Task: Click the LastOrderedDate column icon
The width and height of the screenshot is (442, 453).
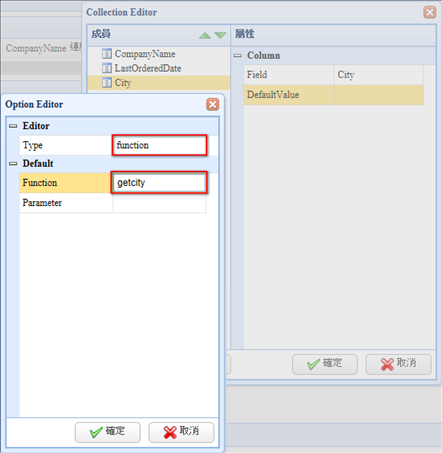Action: pos(107,68)
